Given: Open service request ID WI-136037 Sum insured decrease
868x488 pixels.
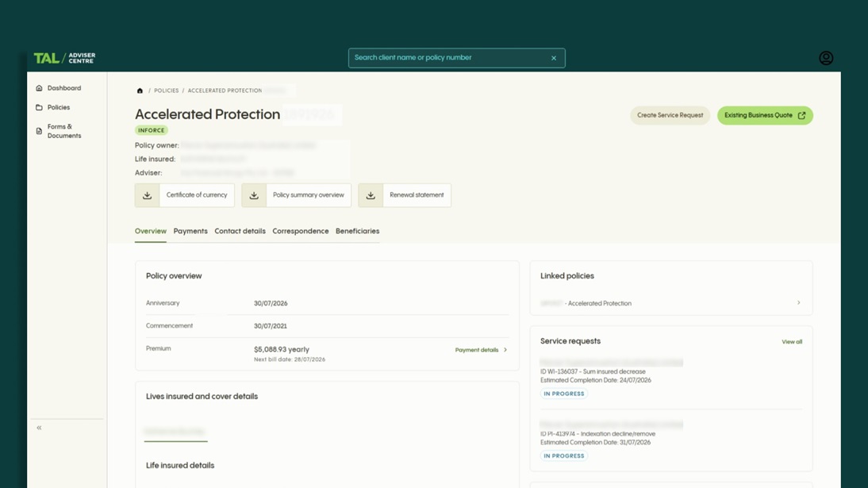Looking at the screenshot, I should pos(593,371).
